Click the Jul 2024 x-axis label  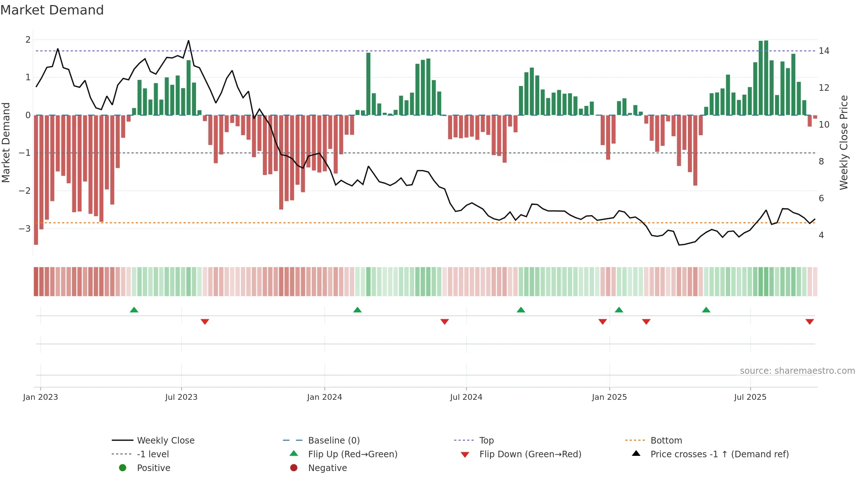(x=466, y=397)
